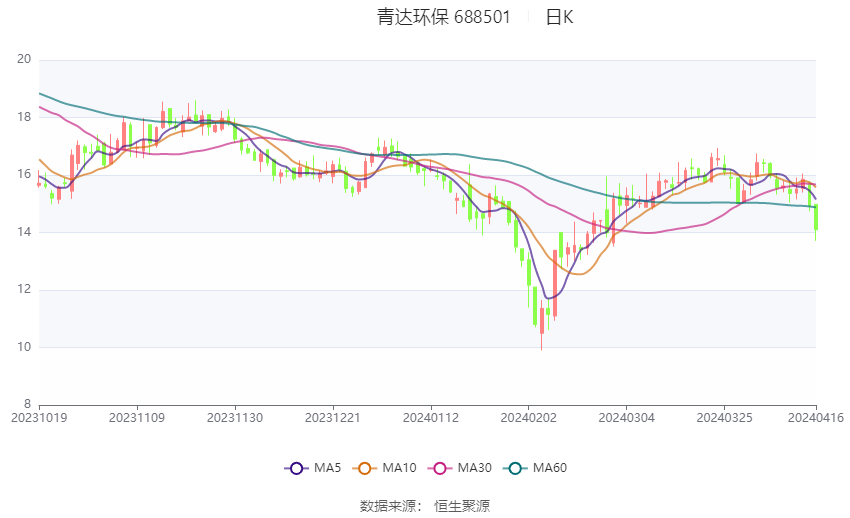Click the 10 price axis label

coord(24,347)
